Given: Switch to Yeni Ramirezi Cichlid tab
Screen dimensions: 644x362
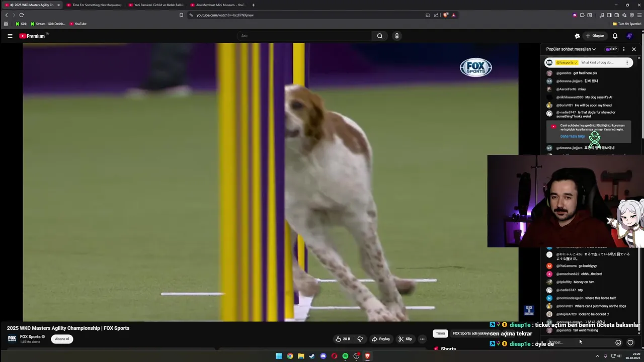Looking at the screenshot, I should (x=156, y=5).
